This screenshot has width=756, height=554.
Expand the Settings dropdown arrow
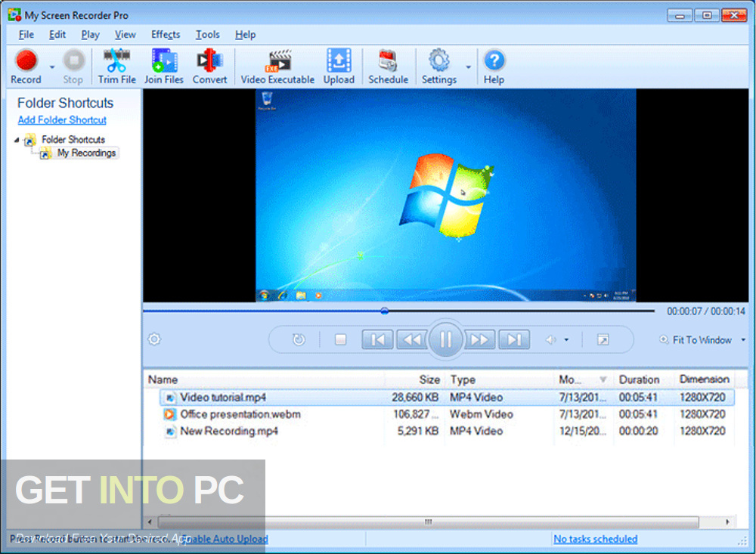pyautogui.click(x=468, y=67)
